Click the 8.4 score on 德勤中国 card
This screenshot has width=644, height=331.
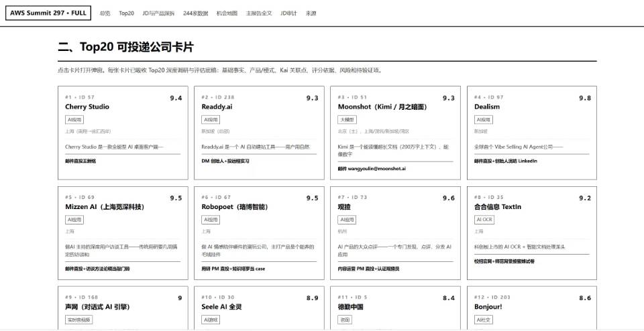tap(449, 298)
